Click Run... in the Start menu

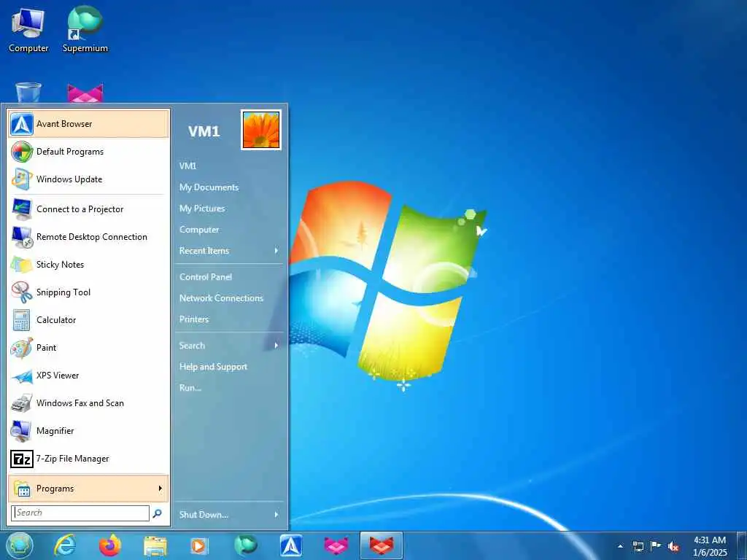coord(190,388)
